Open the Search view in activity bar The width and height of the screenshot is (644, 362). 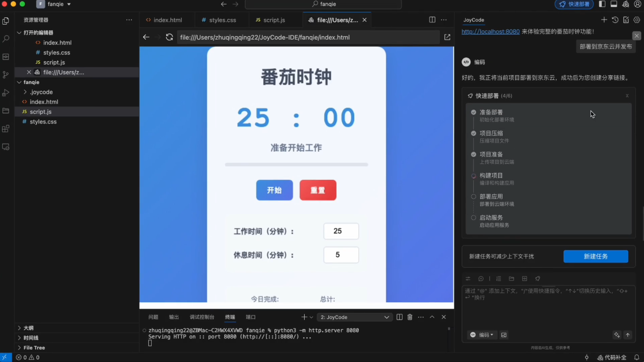pyautogui.click(x=6, y=38)
